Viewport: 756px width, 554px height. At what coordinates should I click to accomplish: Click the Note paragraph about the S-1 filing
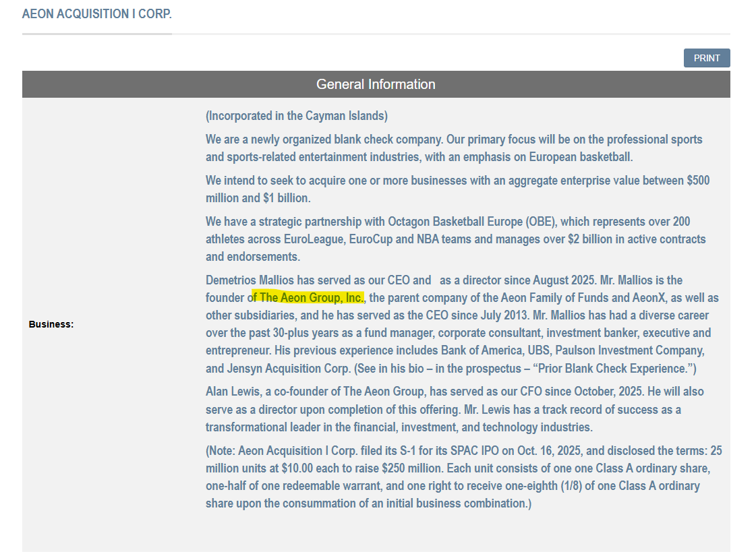point(464,477)
